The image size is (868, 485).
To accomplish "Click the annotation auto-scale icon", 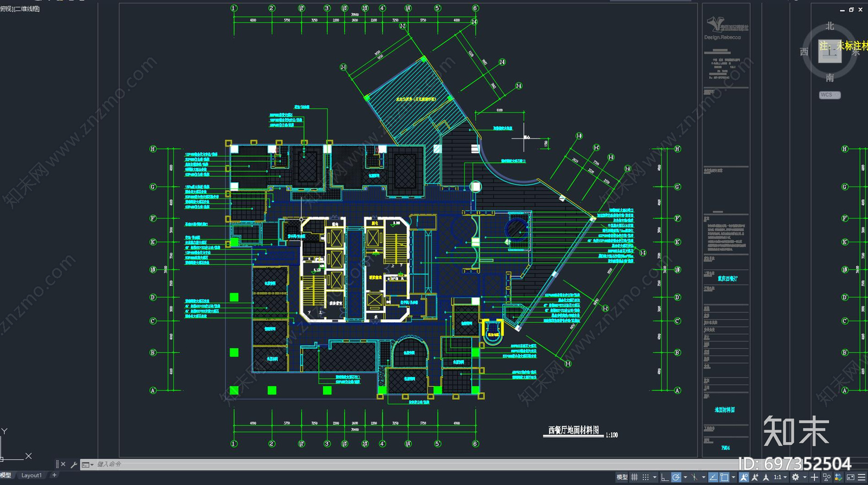I will coord(755,477).
